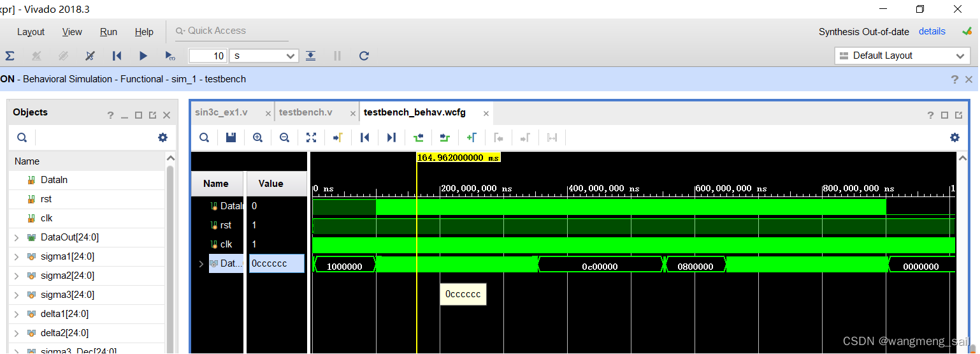980x354 pixels.
Task: Open the Default Layout dropdown
Action: click(x=902, y=55)
